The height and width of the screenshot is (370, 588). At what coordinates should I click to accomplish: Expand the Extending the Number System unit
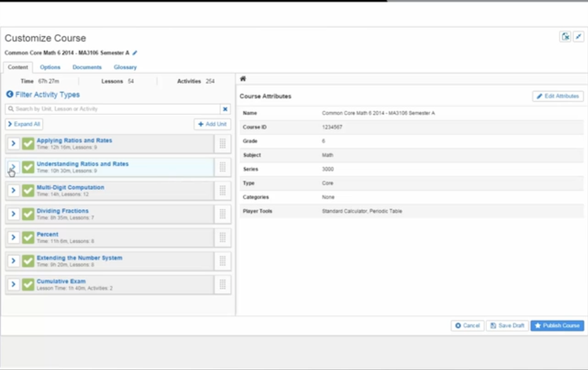coord(13,260)
